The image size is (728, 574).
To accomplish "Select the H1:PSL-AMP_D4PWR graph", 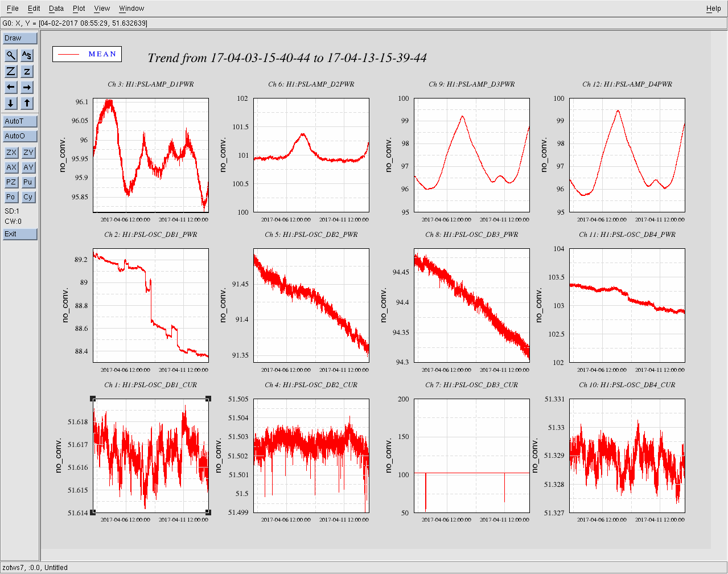I will pyautogui.click(x=627, y=155).
